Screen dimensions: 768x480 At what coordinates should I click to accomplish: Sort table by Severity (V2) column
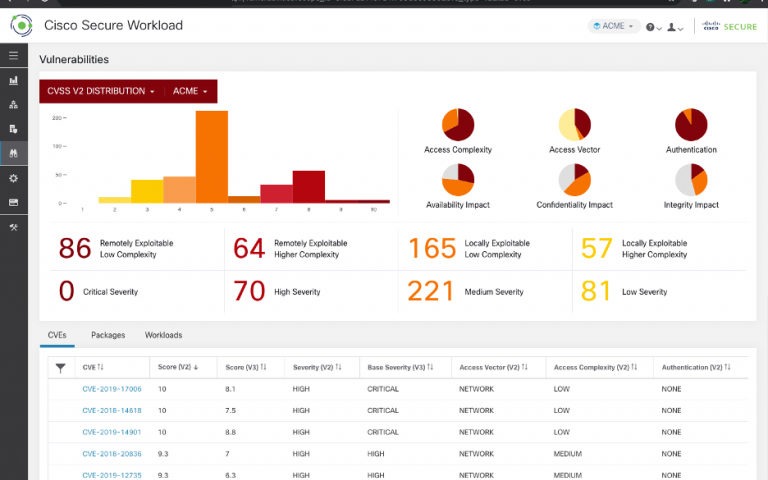tap(317, 367)
